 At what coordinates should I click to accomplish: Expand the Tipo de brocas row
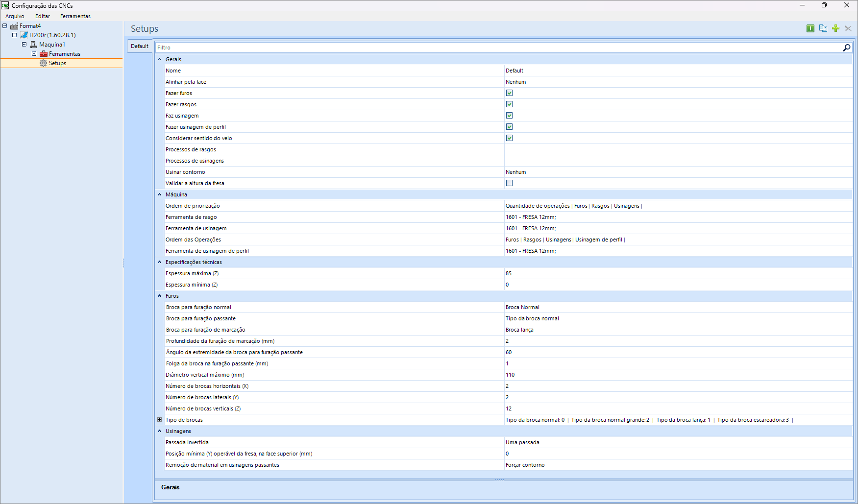(159, 420)
